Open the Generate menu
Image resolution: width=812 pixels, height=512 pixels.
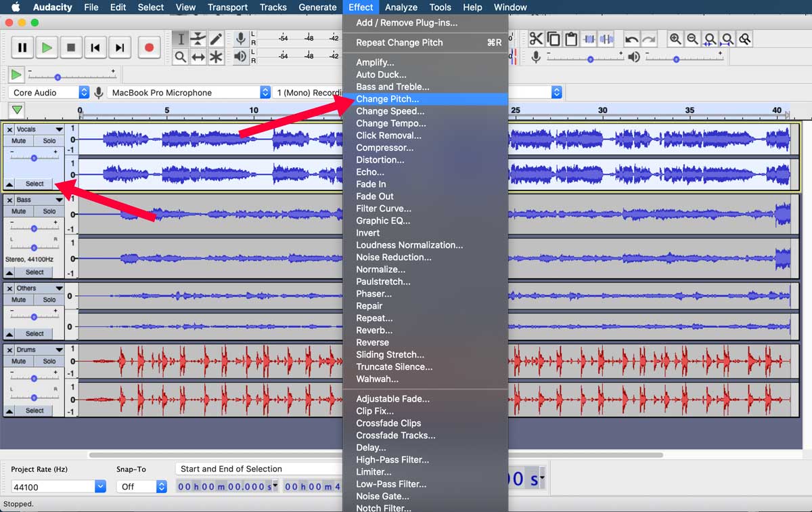point(317,7)
